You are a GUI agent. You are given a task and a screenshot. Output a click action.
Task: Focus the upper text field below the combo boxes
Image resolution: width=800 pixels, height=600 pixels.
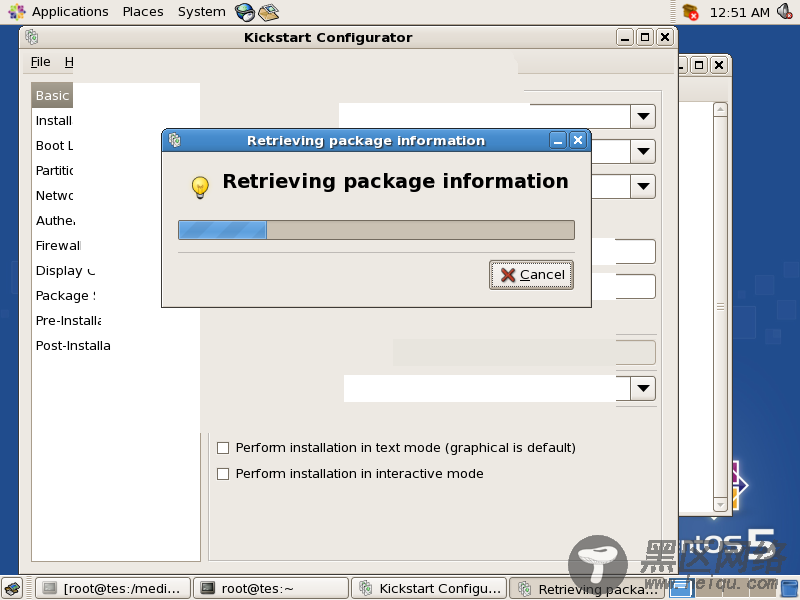[624, 252]
